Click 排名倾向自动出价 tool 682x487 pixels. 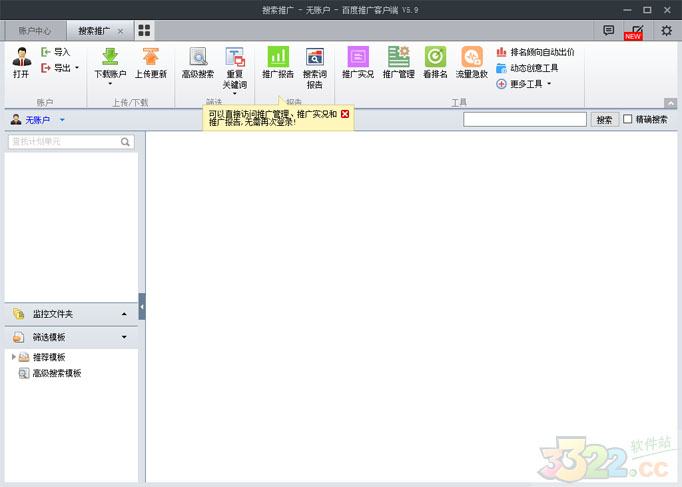[535, 52]
